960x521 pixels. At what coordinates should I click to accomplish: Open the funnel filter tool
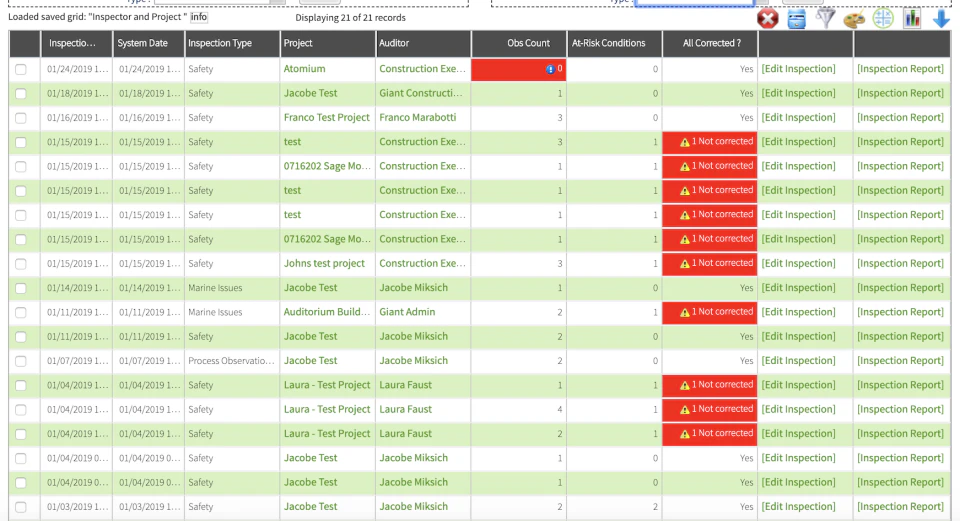pos(825,18)
